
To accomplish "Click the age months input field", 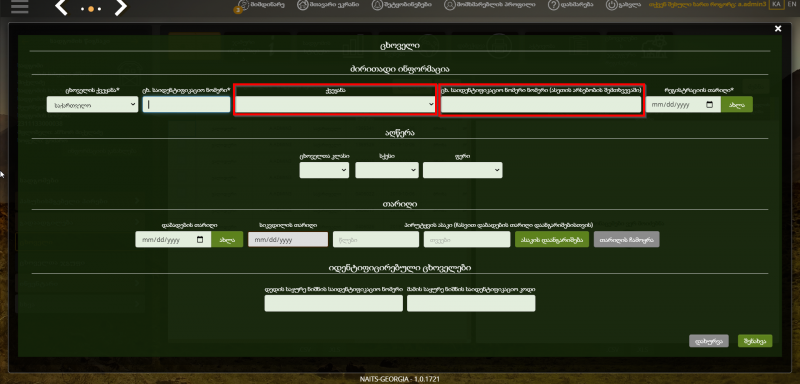I will click(x=467, y=240).
